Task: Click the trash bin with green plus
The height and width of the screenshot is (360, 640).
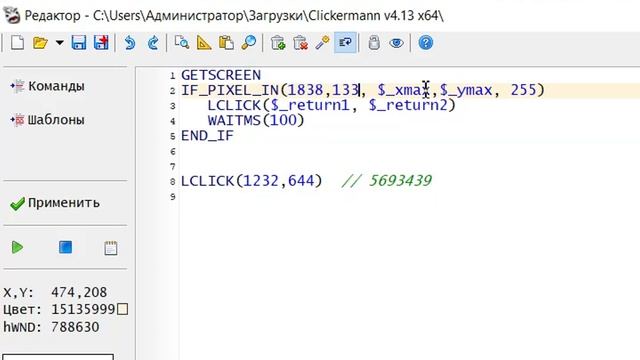Action: 278,42
